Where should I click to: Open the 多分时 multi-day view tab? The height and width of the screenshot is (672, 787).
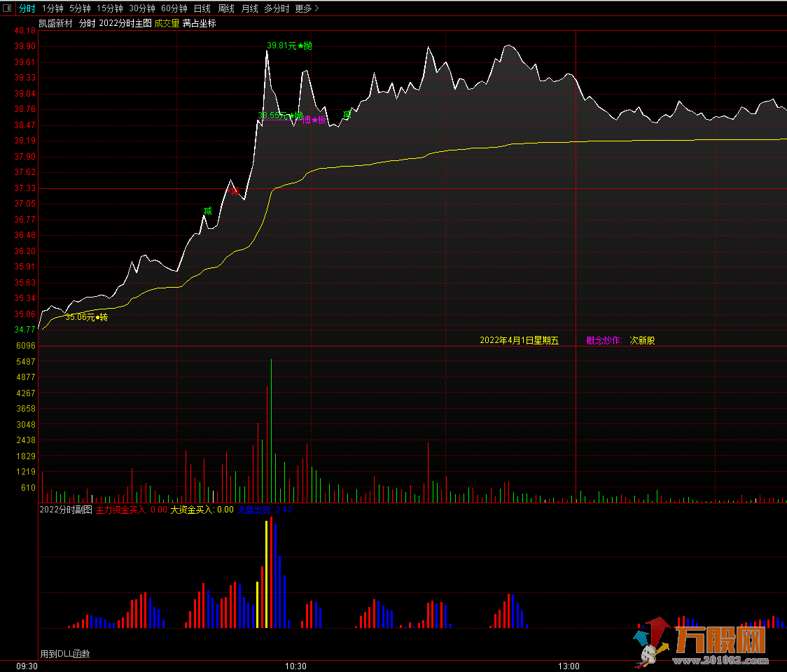pos(277,8)
